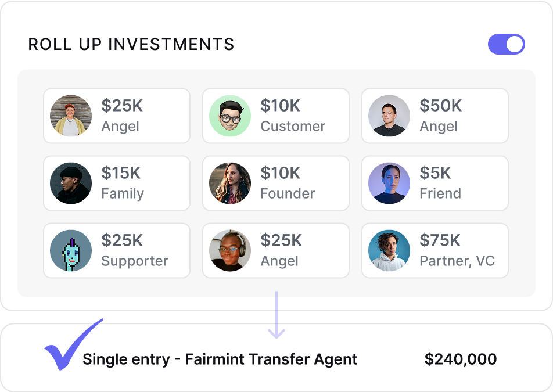Click the ROLL UP INVESTMENTS heading
The image size is (553, 392).
[131, 45]
